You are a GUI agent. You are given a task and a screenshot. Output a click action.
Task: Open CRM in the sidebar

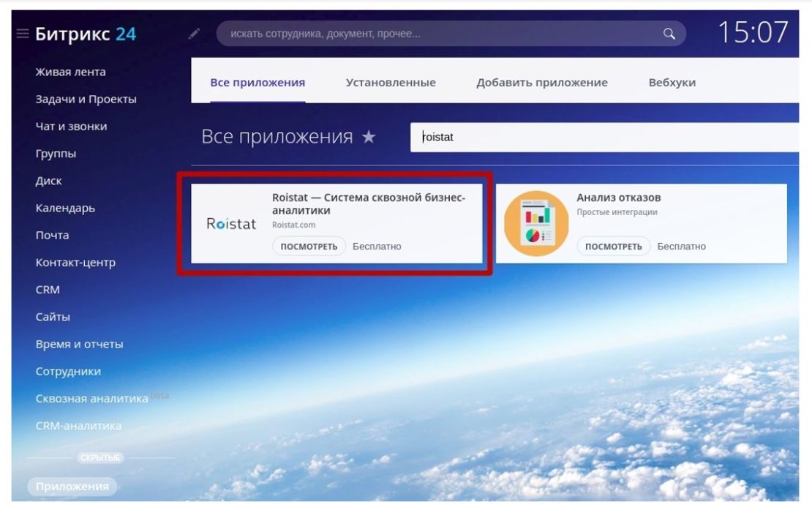coord(48,290)
